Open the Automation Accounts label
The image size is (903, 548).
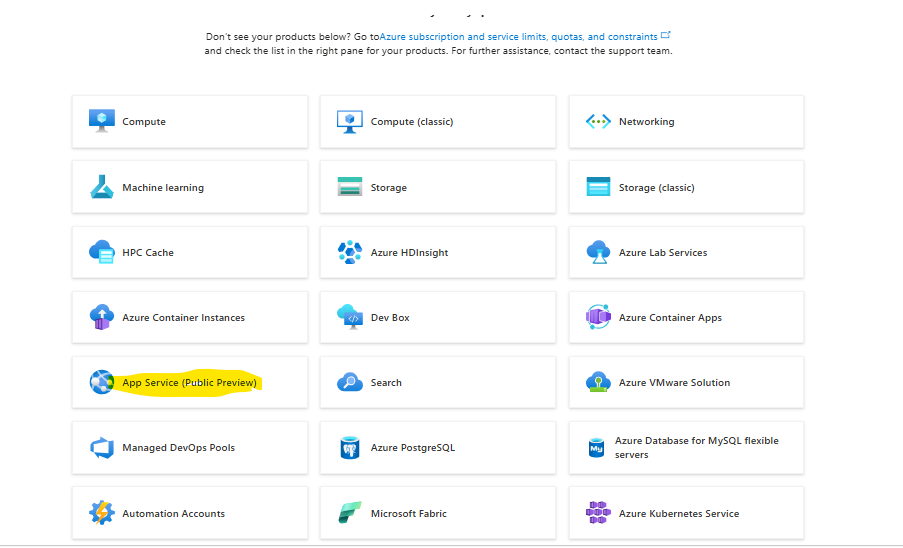(x=173, y=513)
